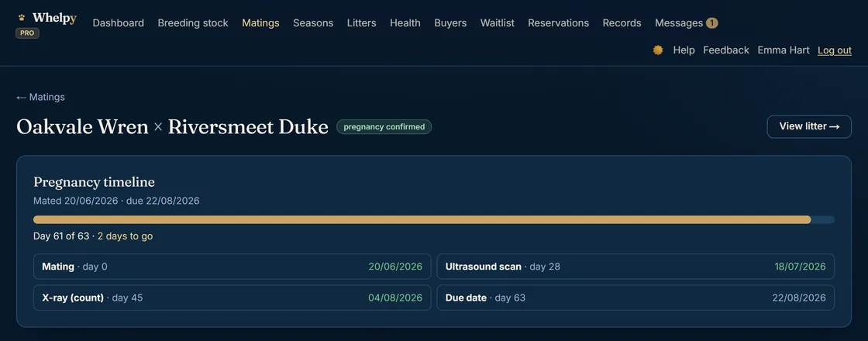The width and height of the screenshot is (868, 341).
Task: Go to Breeding stock page
Action: (193, 23)
